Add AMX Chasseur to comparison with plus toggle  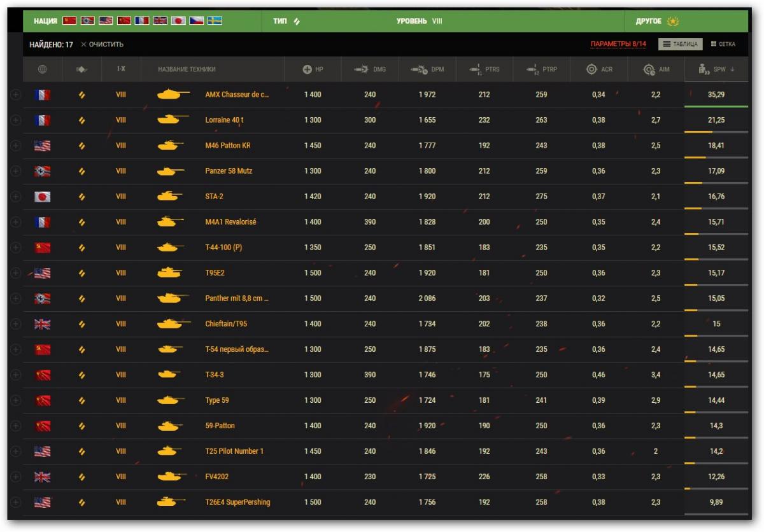16,95
